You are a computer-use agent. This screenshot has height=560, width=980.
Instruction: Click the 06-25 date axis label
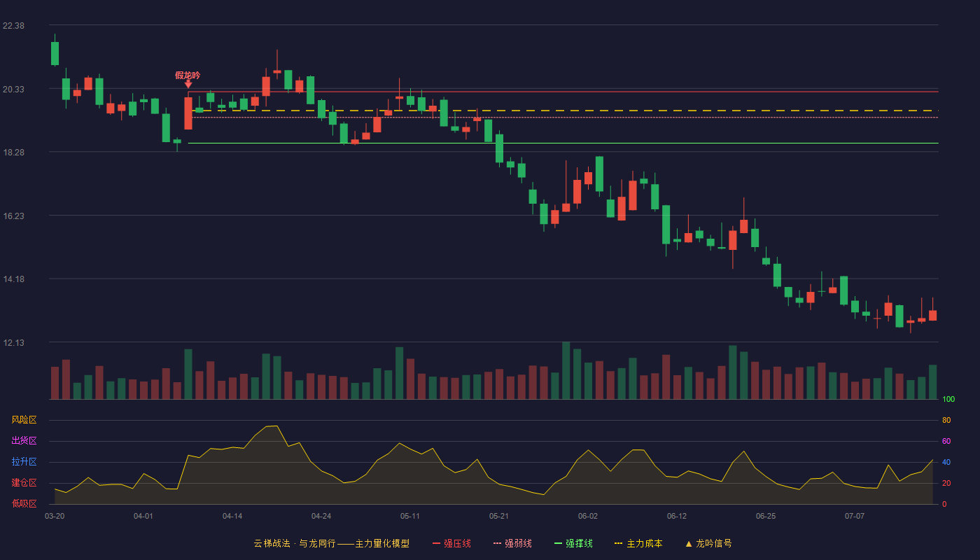tap(766, 516)
